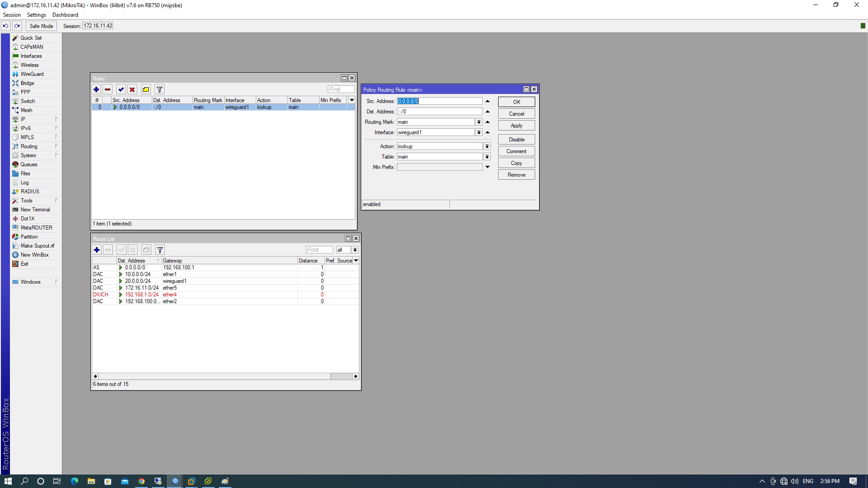Click the disable red X icon in Rules toolbar
The image size is (868, 488).
pyautogui.click(x=132, y=89)
